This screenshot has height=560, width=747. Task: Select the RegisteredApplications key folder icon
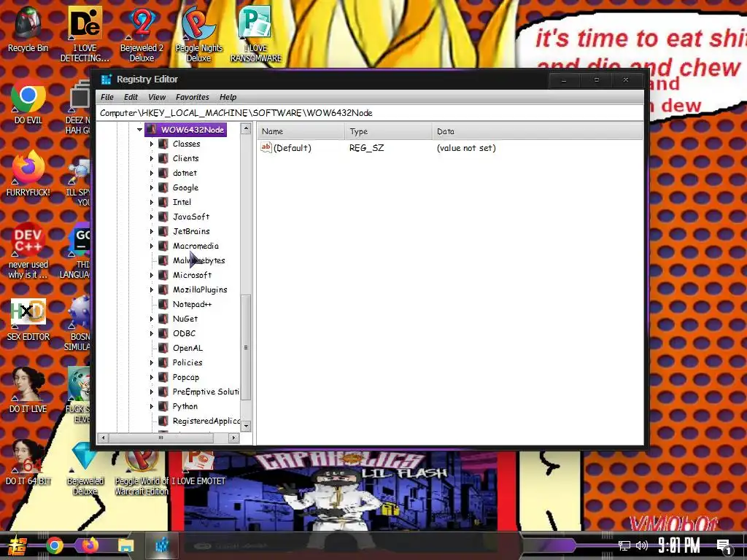(163, 421)
